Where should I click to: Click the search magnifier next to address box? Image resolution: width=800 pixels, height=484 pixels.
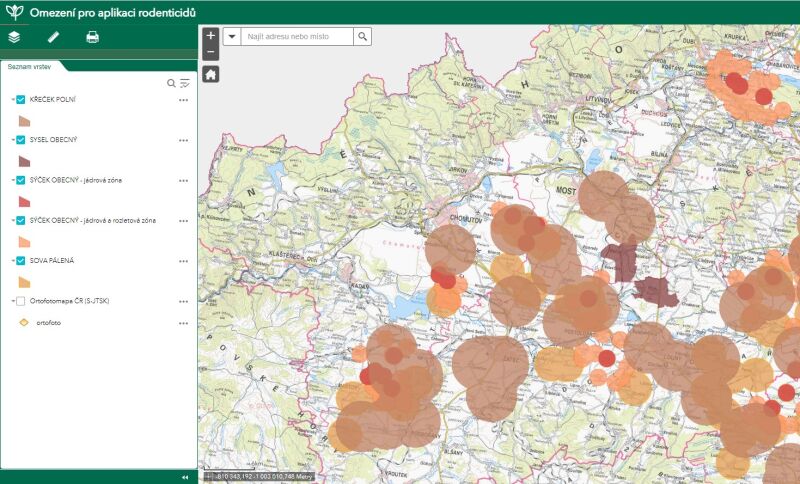[x=363, y=36]
